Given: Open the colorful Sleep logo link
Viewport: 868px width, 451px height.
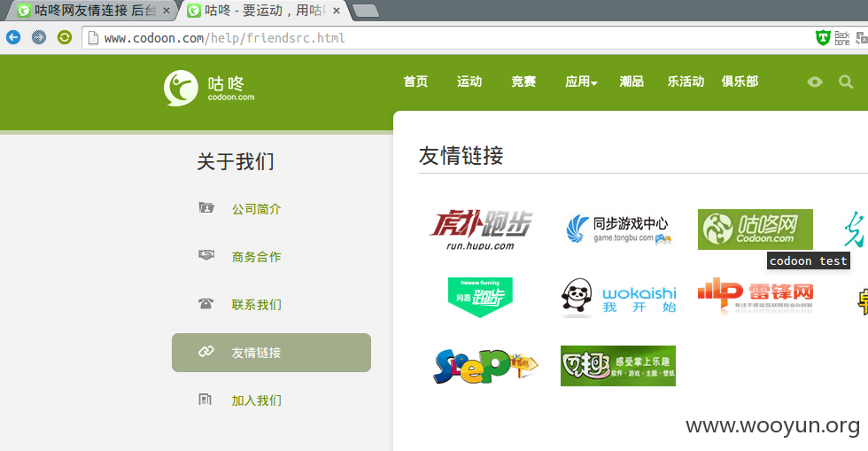Looking at the screenshot, I should point(485,366).
